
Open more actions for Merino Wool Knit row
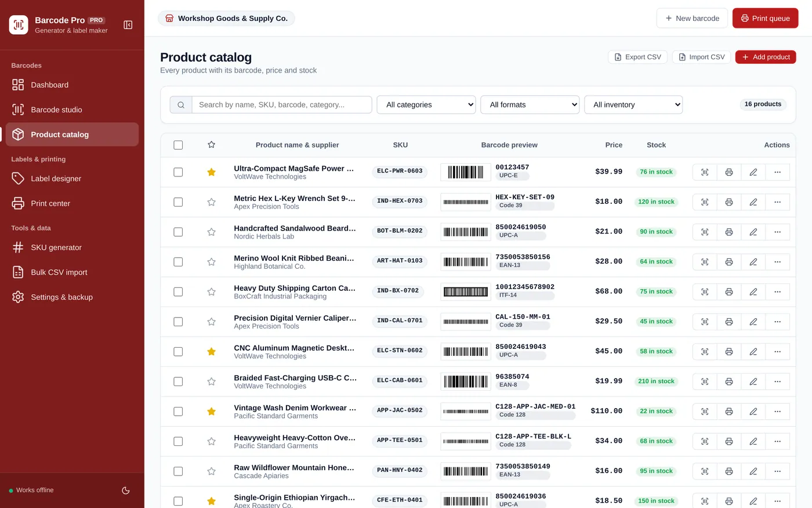coord(778,262)
